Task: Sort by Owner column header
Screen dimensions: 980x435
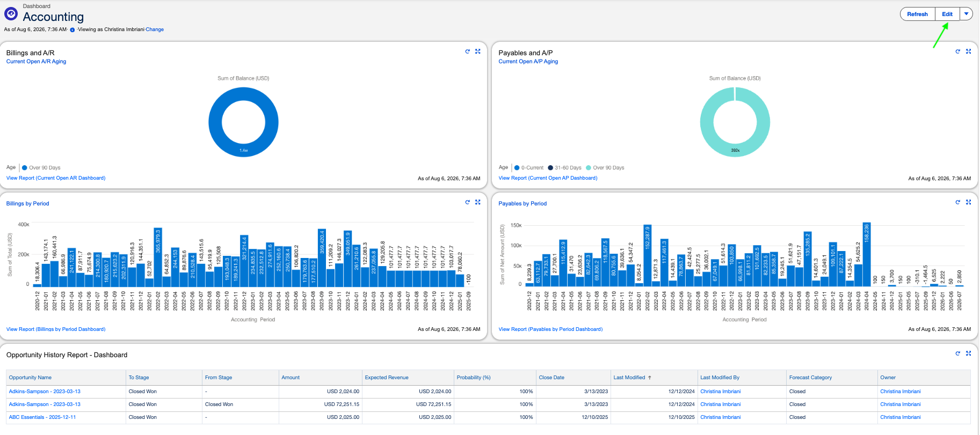Action: point(888,378)
